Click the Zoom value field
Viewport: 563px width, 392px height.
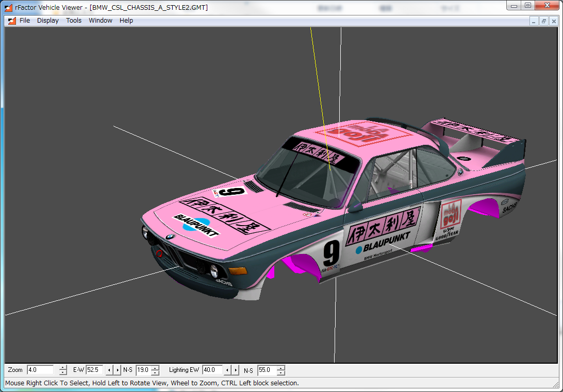(40, 370)
